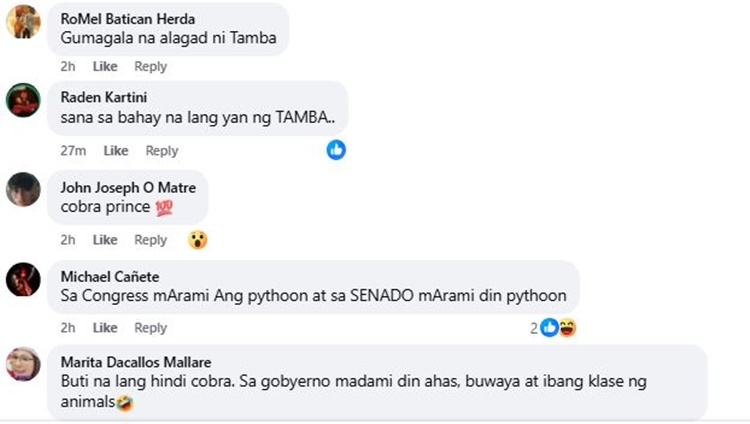Open RoMel Batican Herda's profile picture
Screen dimensions: 750x424
[x=23, y=21]
